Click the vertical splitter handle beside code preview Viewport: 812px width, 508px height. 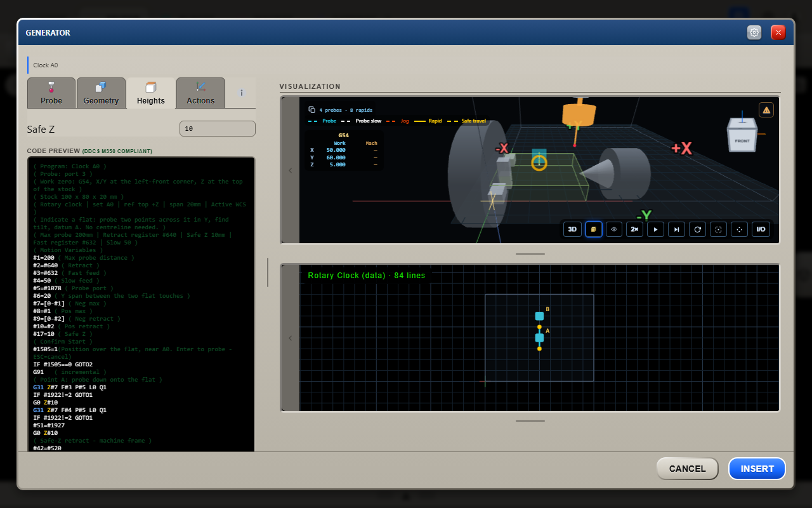coord(268,272)
